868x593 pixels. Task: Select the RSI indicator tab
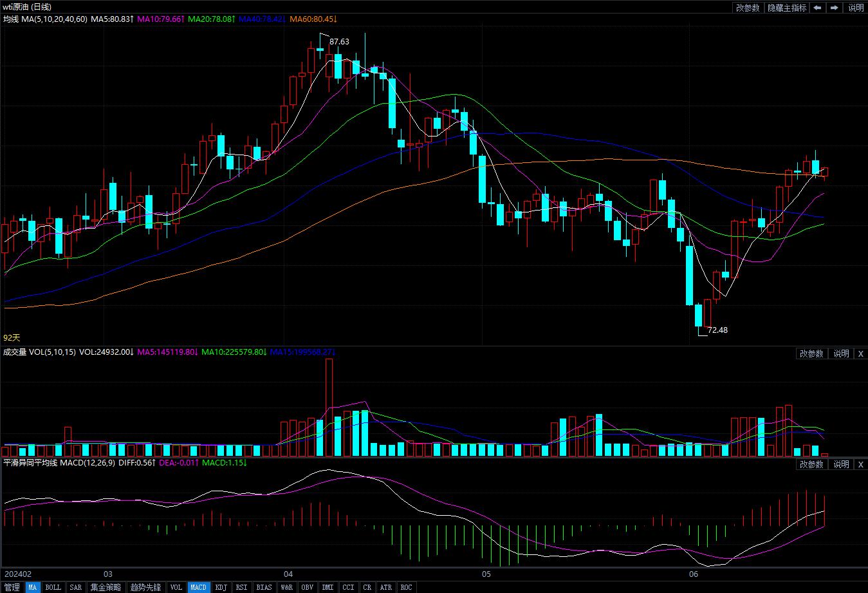pos(241,587)
